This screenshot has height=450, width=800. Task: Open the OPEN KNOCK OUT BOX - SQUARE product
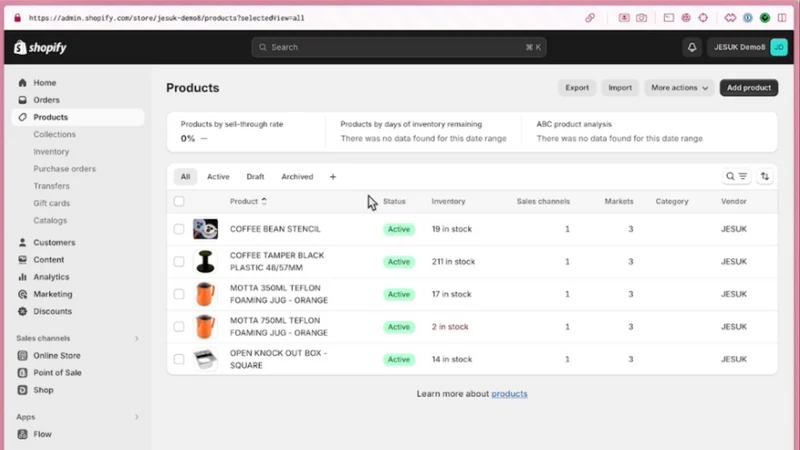[278, 359]
